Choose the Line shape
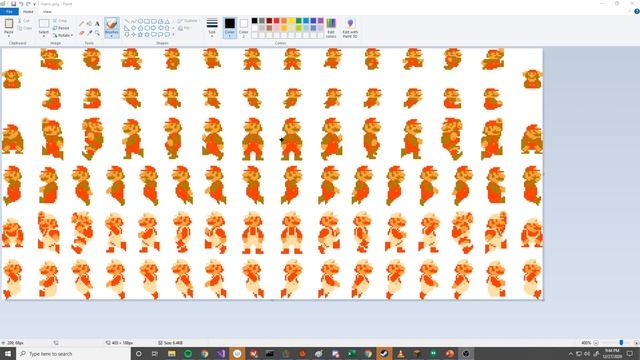This screenshot has width=640, height=360. pyautogui.click(x=127, y=21)
